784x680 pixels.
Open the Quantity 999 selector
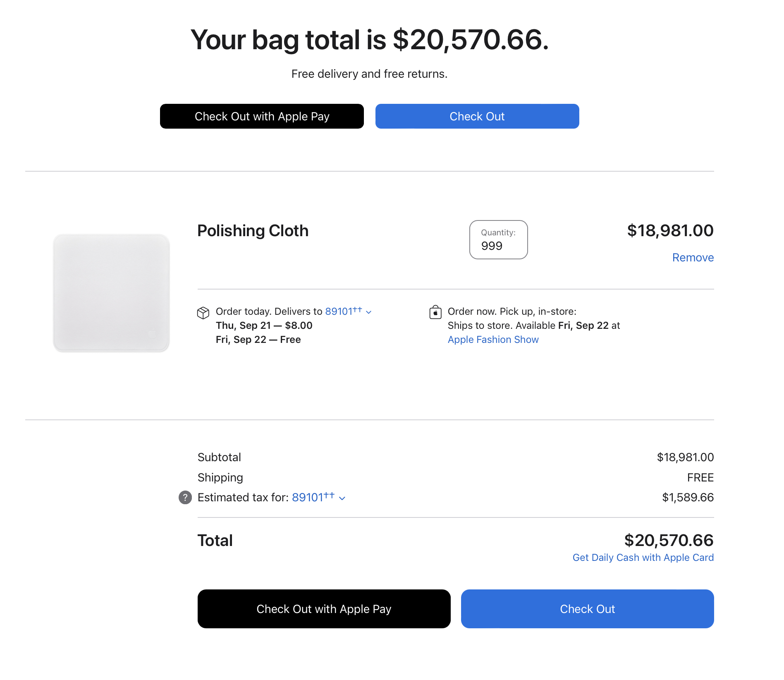point(498,240)
